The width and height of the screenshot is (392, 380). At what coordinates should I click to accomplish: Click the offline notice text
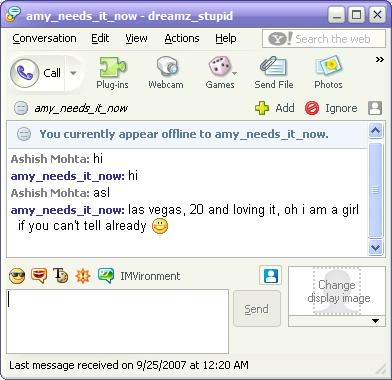[184, 134]
